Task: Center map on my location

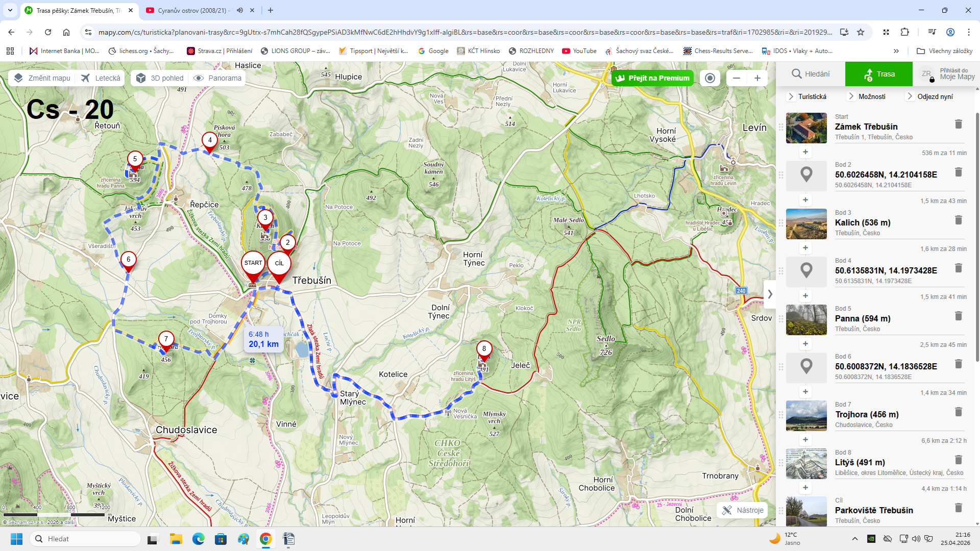Action: pos(709,78)
